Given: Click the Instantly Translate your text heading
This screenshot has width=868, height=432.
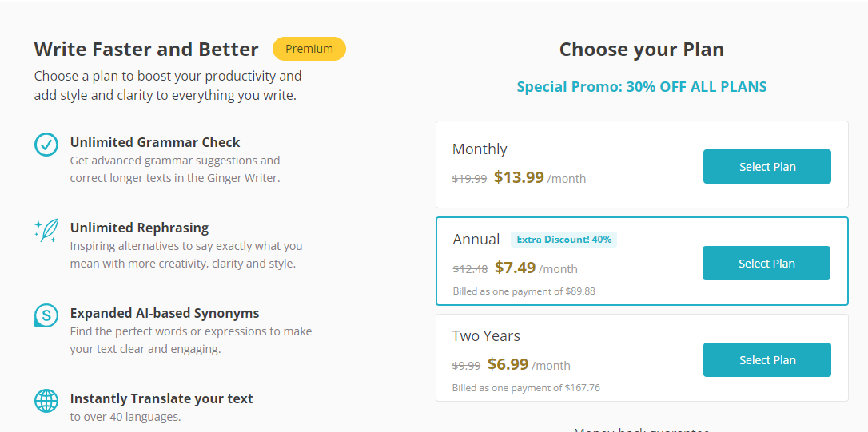Looking at the screenshot, I should [x=161, y=398].
